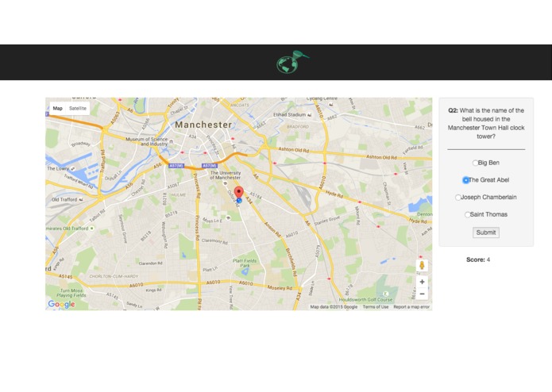Click the Old Trafford stadium icon
Screen dimensions: 552x392
[81, 200]
